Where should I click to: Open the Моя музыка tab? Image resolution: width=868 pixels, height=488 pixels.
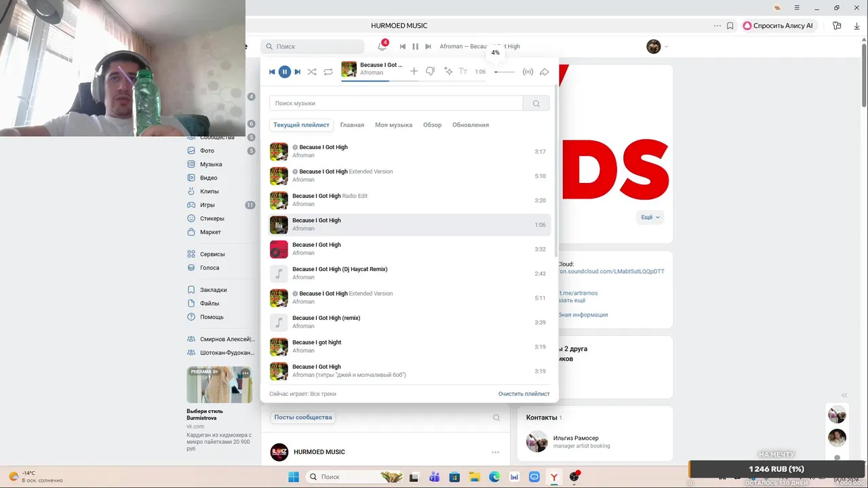394,125
